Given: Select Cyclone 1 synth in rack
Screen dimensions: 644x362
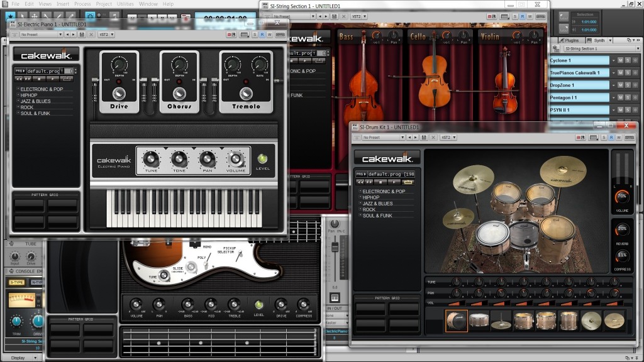Looking at the screenshot, I should point(579,60).
